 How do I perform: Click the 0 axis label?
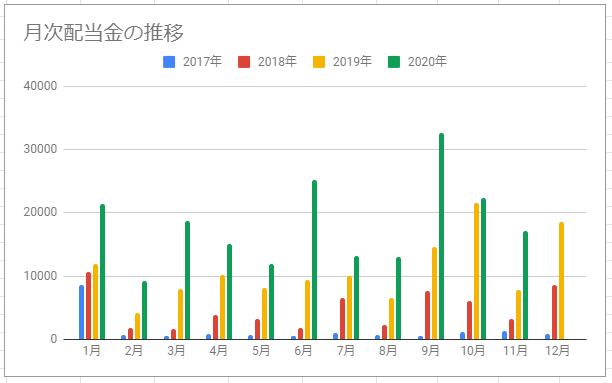(x=54, y=339)
